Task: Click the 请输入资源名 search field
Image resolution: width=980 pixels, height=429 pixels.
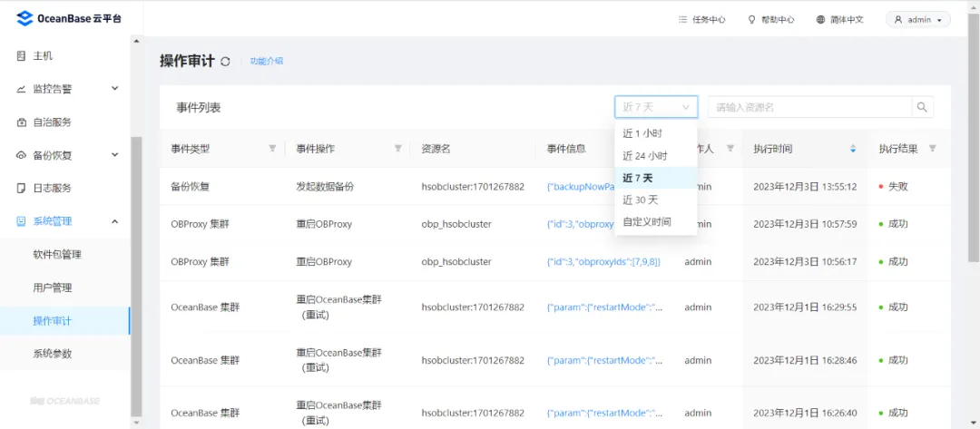Action: (x=808, y=107)
